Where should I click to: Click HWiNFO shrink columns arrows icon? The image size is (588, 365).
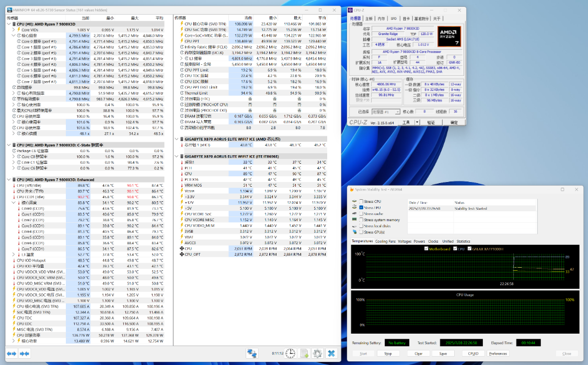[x=24, y=354]
